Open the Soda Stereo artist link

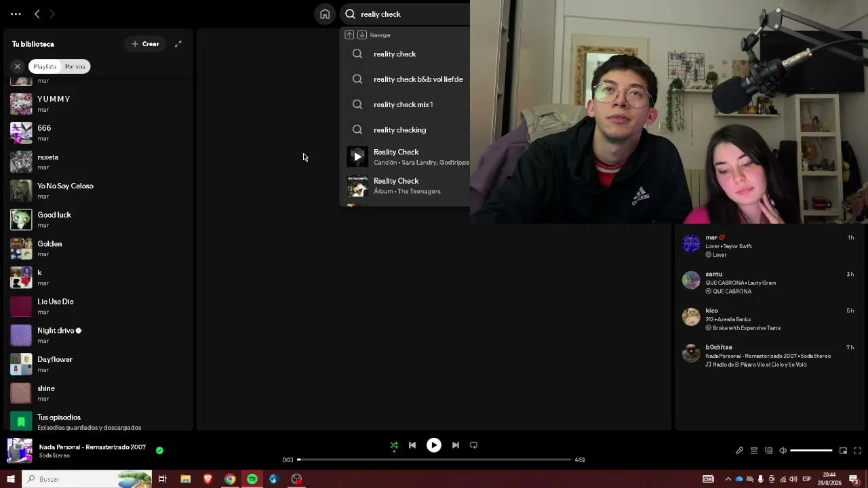click(x=54, y=455)
